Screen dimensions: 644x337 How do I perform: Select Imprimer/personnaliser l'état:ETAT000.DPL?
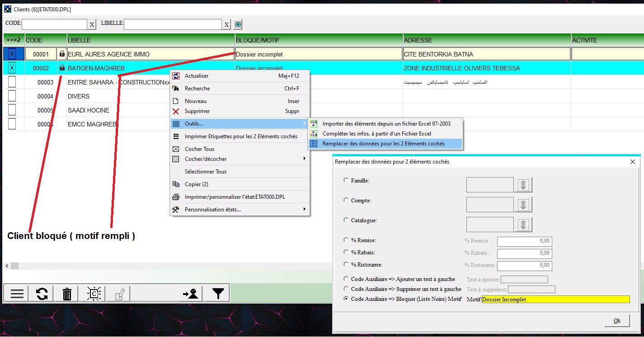[x=240, y=197]
